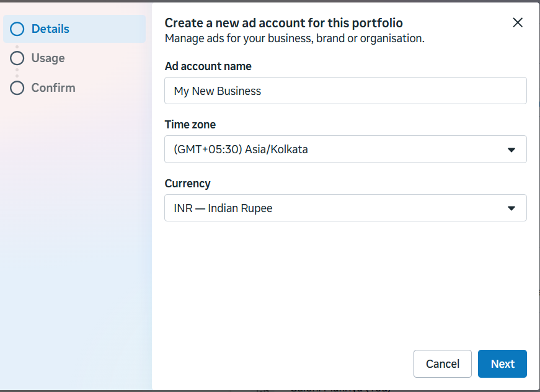The image size is (540, 392).
Task: Click the Currency dropdown chevron
Action: tap(511, 208)
